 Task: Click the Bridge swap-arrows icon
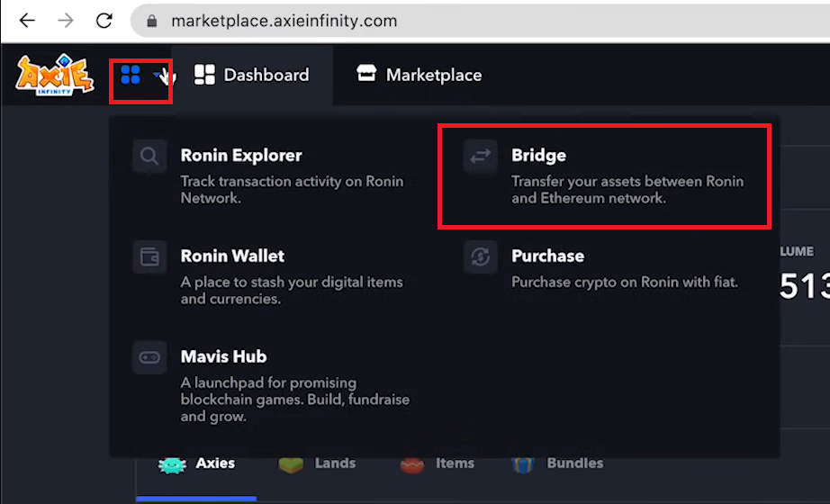click(x=480, y=157)
